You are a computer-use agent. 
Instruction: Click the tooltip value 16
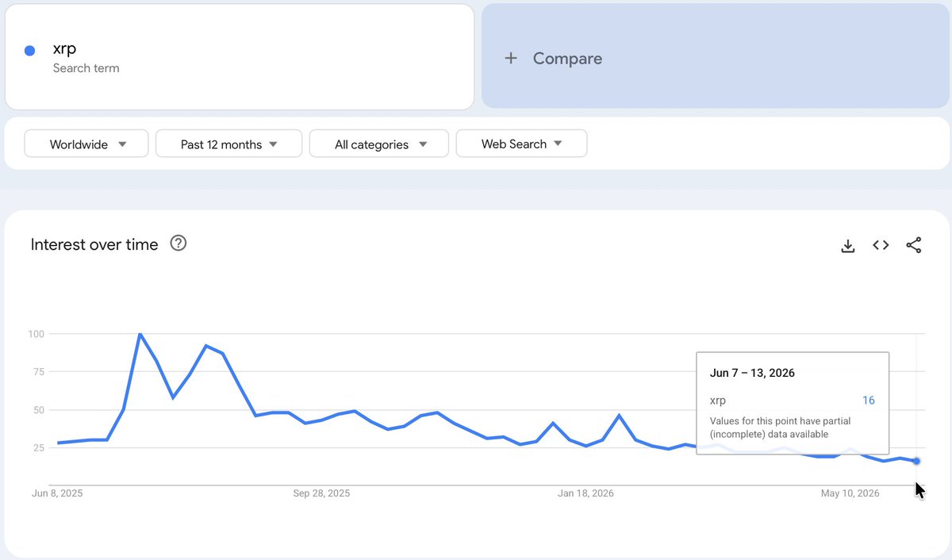point(869,401)
